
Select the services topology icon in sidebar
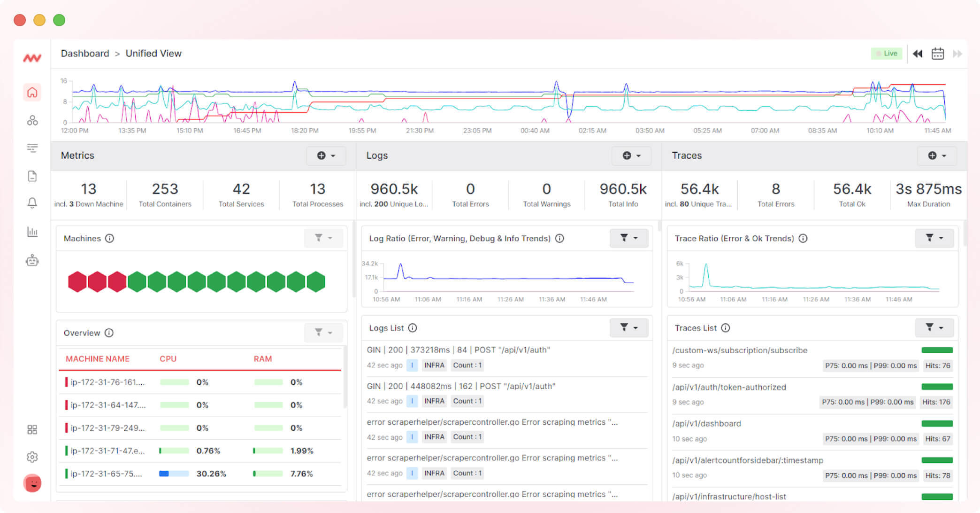(32, 120)
